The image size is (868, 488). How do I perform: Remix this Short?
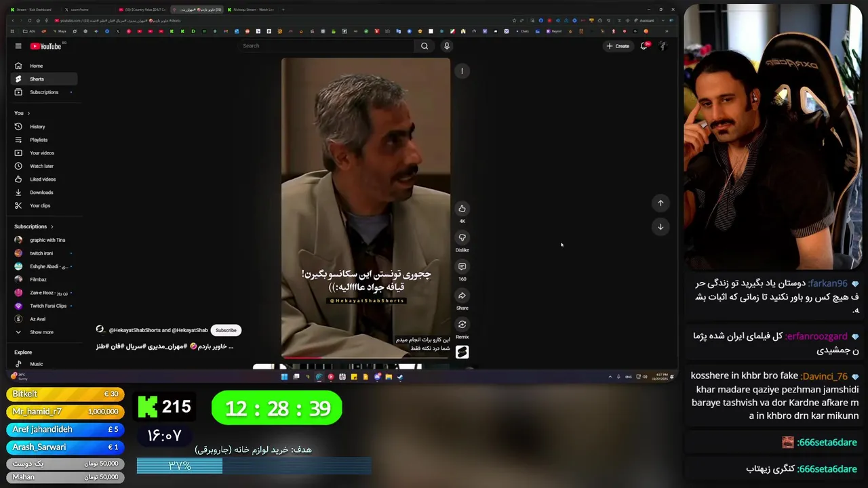(x=462, y=325)
